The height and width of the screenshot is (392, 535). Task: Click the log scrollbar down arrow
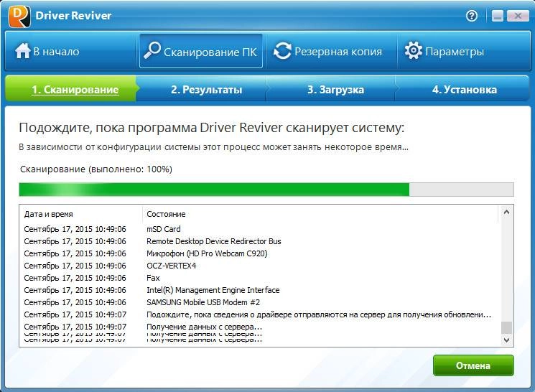pyautogui.click(x=506, y=340)
